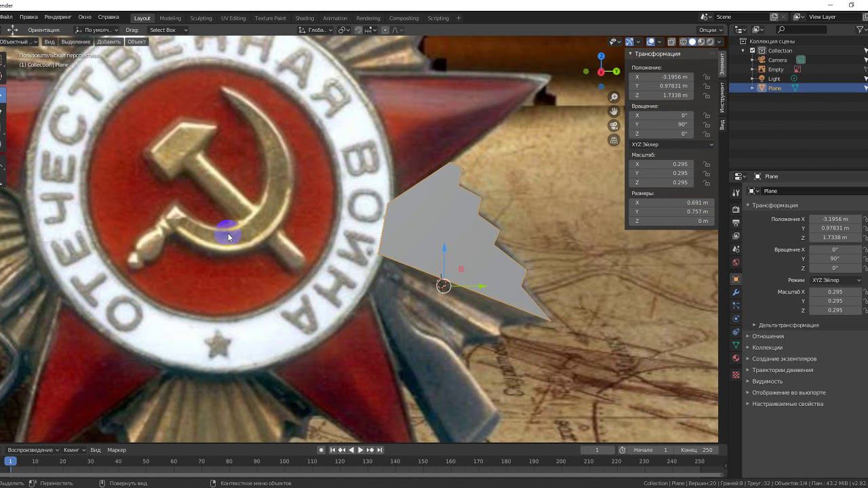The width and height of the screenshot is (868, 488).
Task: Open Particles properties icon
Action: click(736, 306)
